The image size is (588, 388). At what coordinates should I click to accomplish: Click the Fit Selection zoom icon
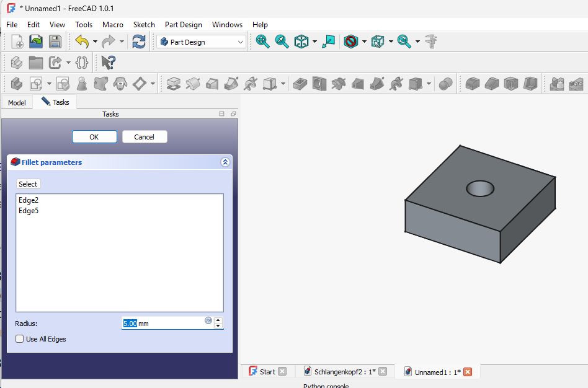(282, 42)
